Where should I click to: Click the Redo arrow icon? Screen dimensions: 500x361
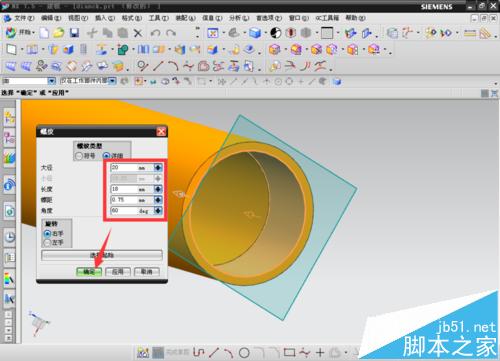click(x=171, y=33)
